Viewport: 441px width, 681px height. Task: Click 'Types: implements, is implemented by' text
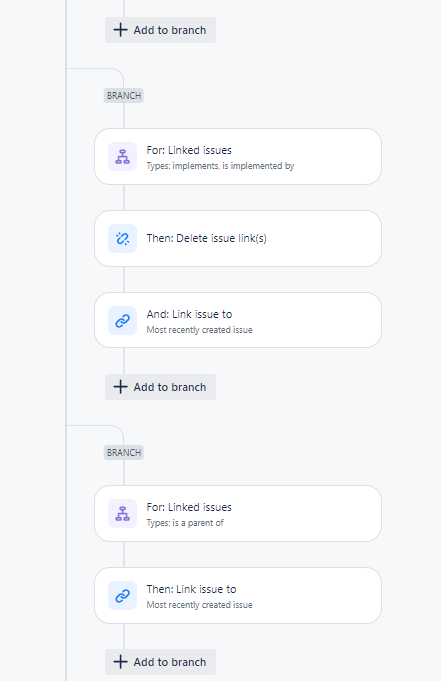coord(220,166)
